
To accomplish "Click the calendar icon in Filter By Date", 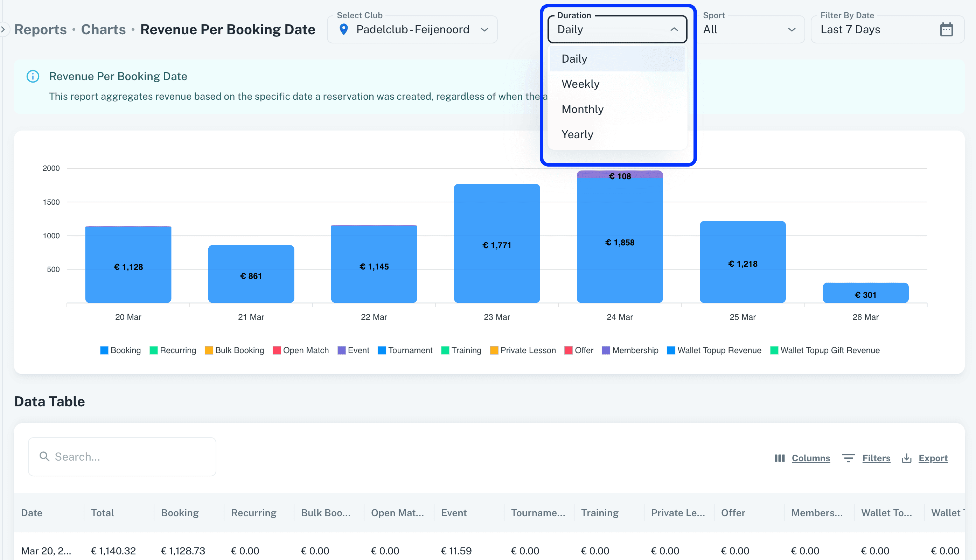I will pos(946,30).
